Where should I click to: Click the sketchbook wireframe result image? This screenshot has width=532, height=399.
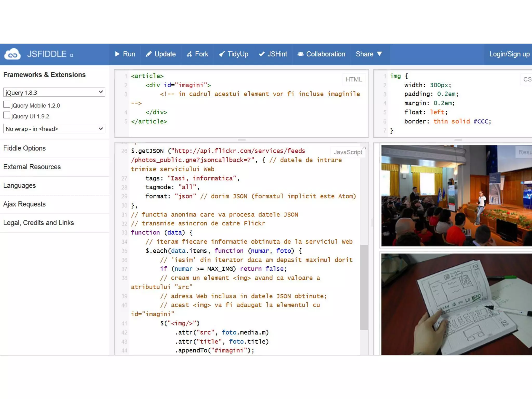tap(456, 304)
